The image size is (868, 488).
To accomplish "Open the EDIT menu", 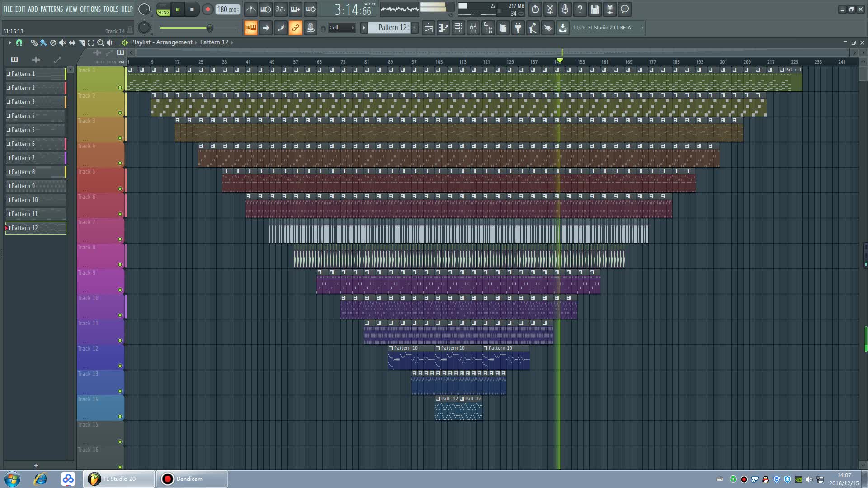I will click(20, 9).
